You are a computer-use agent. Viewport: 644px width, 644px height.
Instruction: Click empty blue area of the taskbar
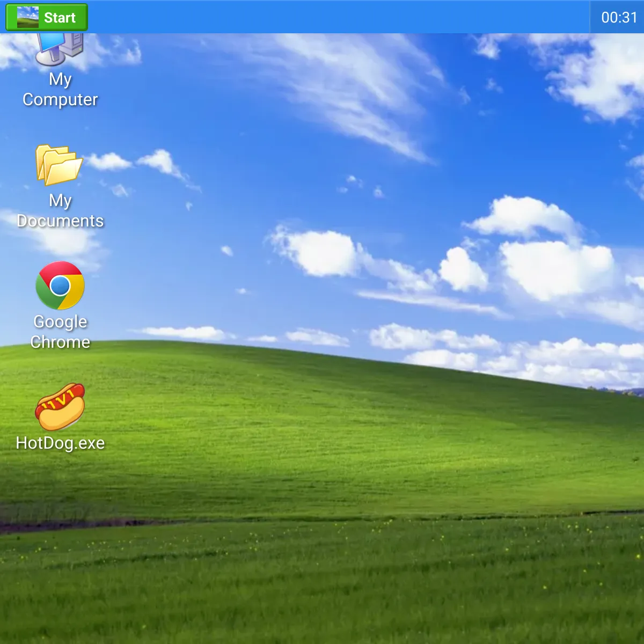pos(338,17)
